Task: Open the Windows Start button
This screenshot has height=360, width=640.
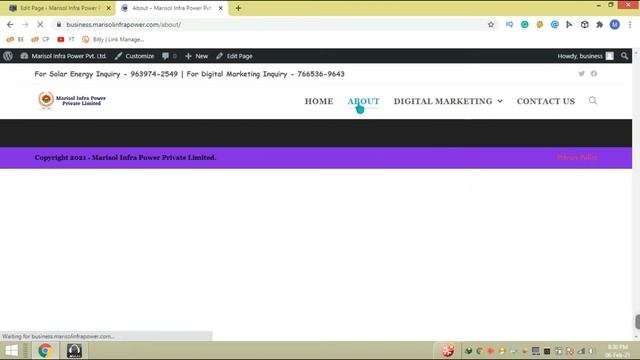Action: click(x=11, y=351)
